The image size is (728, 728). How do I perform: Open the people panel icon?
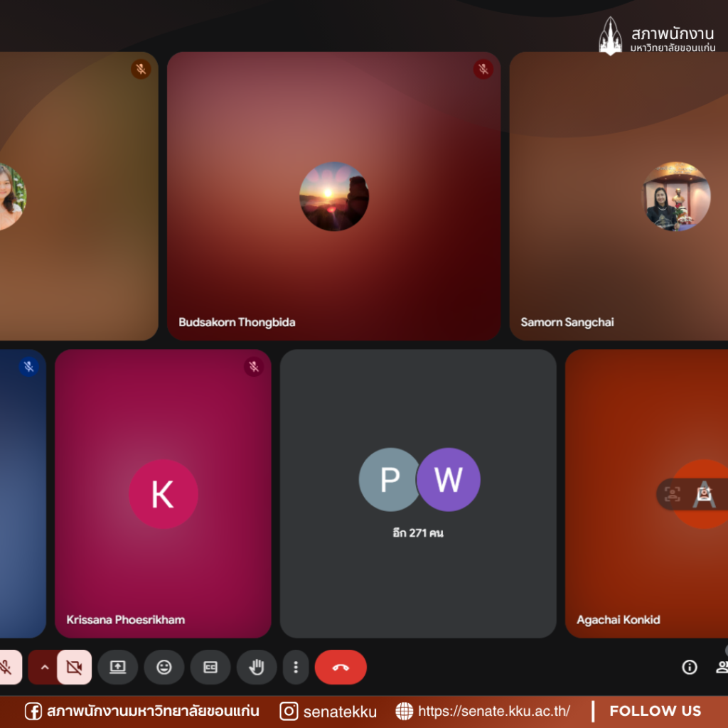tap(722, 667)
